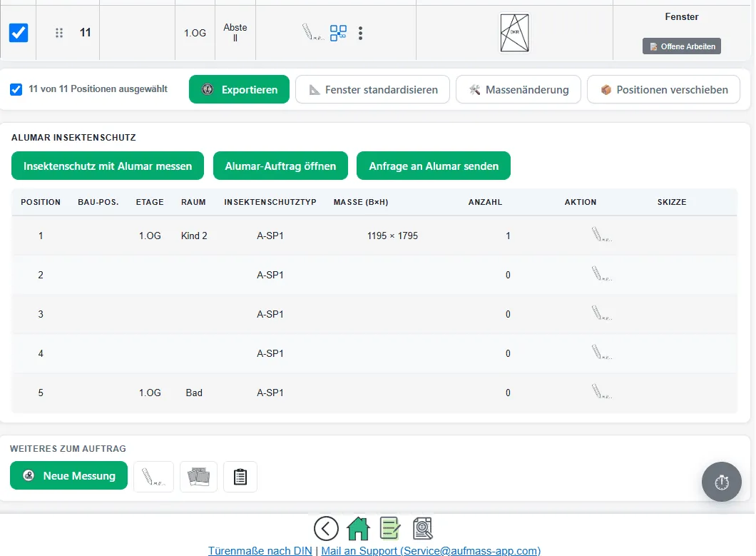This screenshot has height=556, width=756.
Task: Click the edit pencil for insect screen position 3
Action: click(601, 314)
